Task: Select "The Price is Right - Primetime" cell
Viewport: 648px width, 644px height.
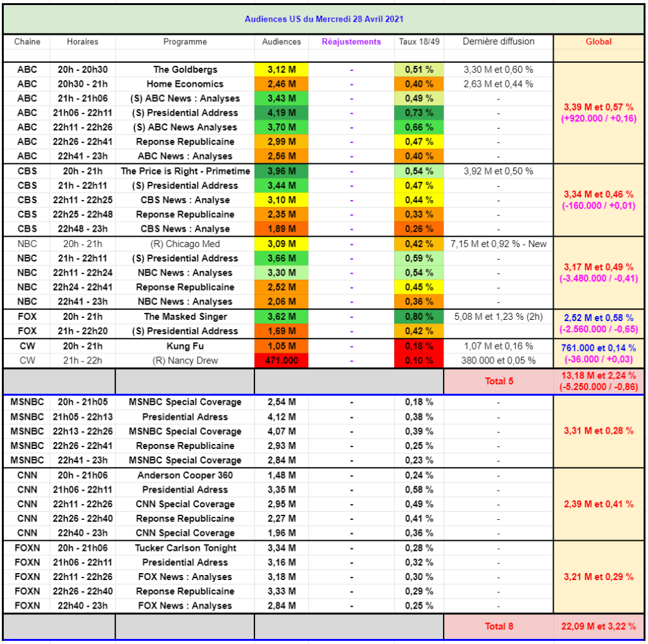Action: click(x=185, y=172)
